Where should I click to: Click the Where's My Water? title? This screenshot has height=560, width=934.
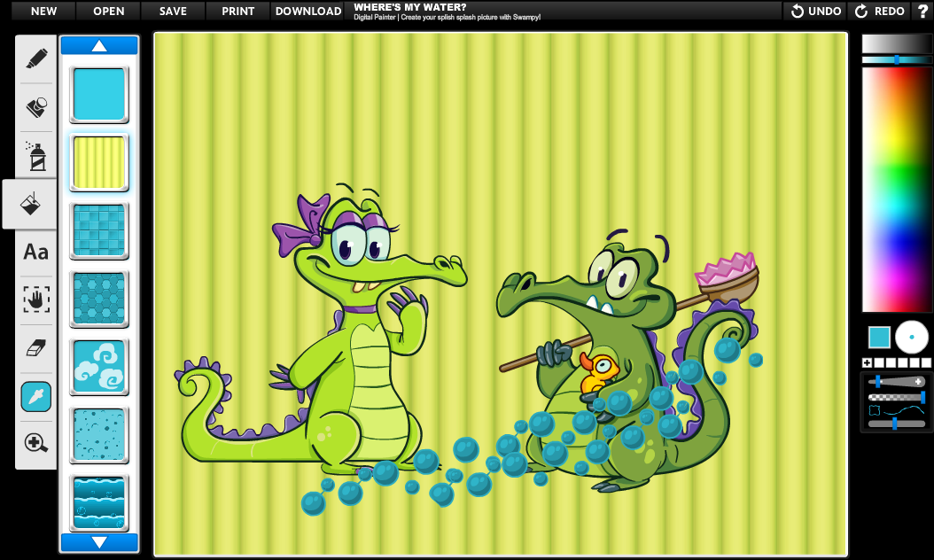[x=409, y=7]
